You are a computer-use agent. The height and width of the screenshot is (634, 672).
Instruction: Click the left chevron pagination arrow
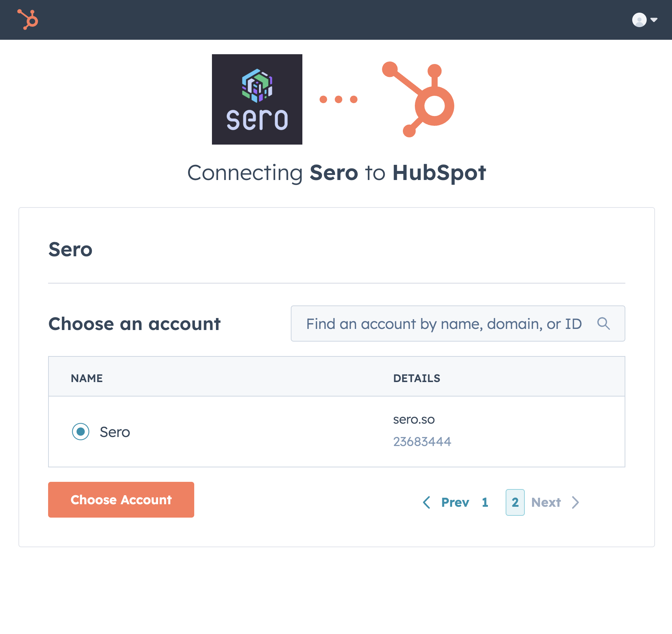(427, 502)
